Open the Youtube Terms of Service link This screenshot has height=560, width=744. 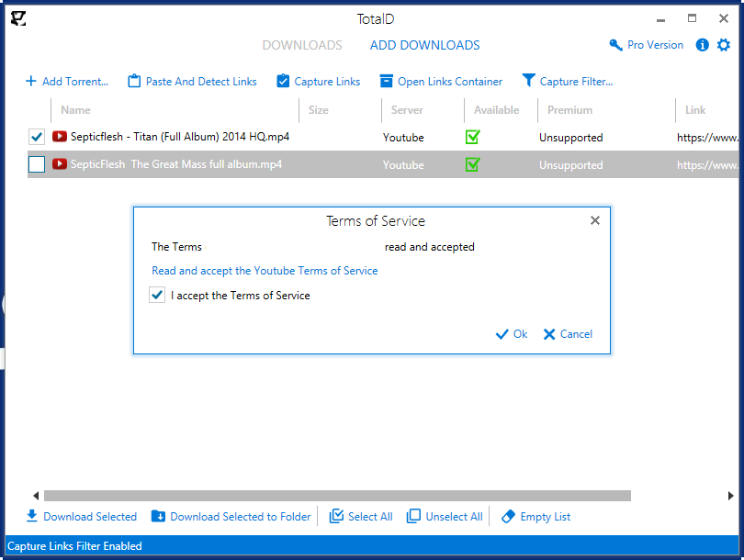pos(265,271)
